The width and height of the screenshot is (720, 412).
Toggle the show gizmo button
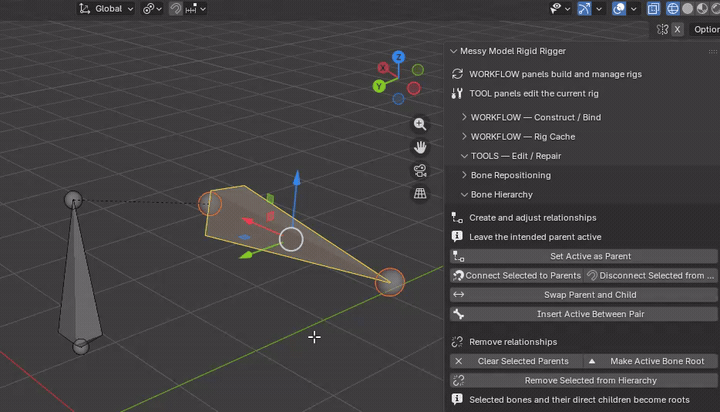tap(584, 9)
